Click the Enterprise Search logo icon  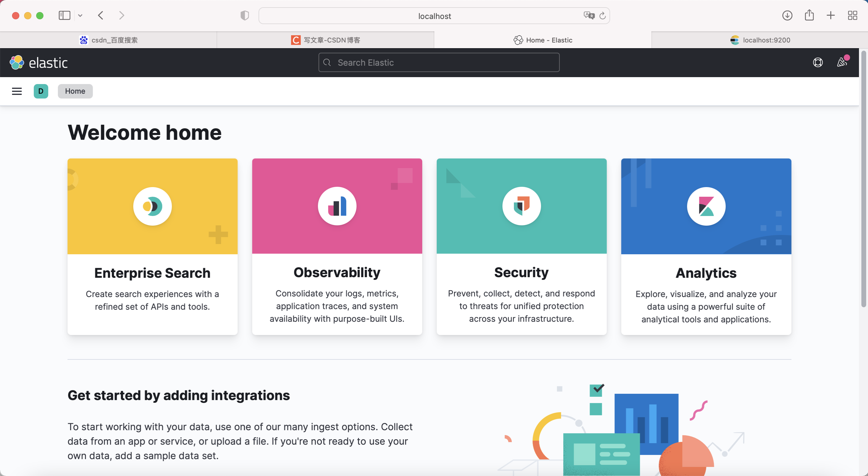(152, 206)
